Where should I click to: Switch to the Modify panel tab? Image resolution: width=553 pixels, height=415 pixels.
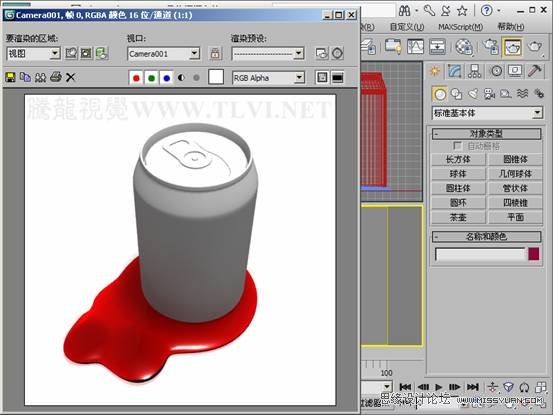[x=455, y=71]
